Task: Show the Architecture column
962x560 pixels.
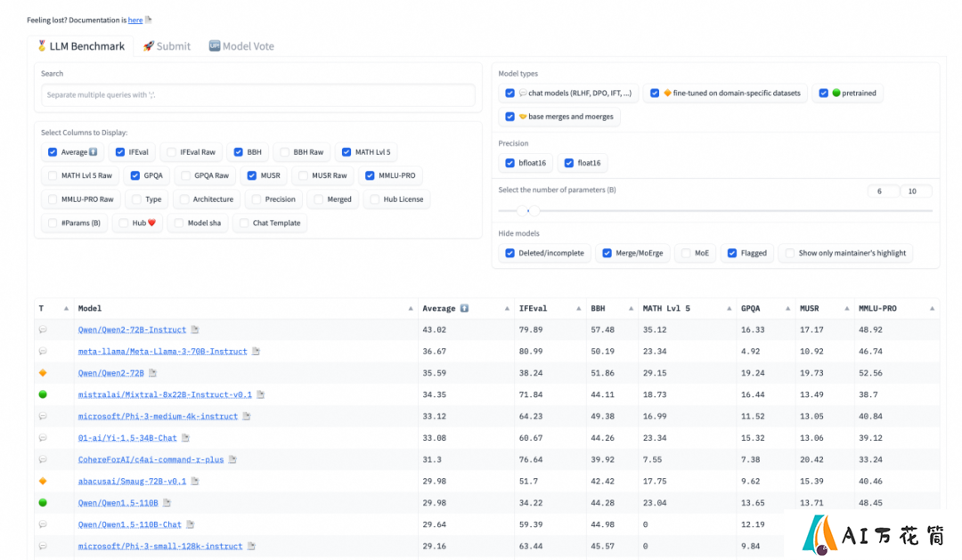Action: [184, 199]
